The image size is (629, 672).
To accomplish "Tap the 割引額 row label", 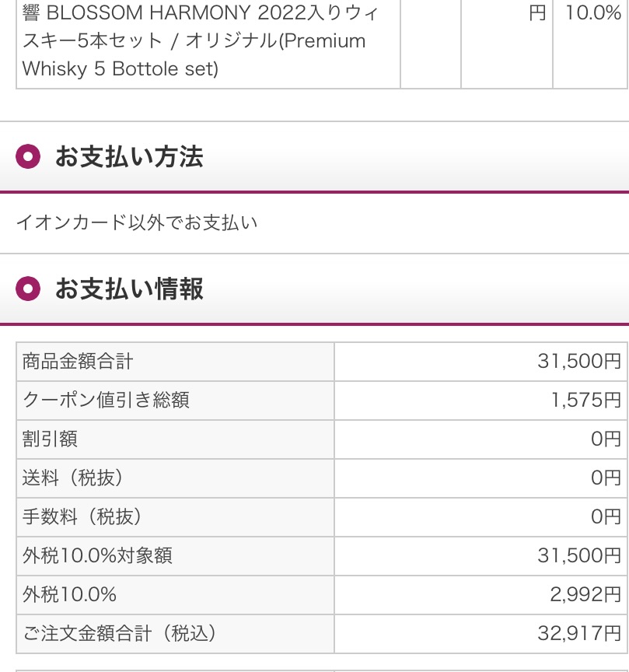I will click(x=51, y=439).
